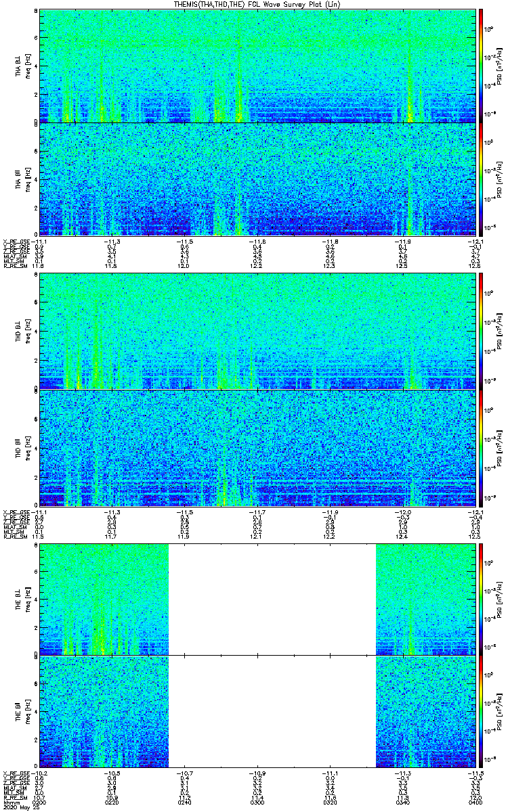Click the THA B-parallel color bar
This screenshot has height=812, width=508.
tap(481, 179)
